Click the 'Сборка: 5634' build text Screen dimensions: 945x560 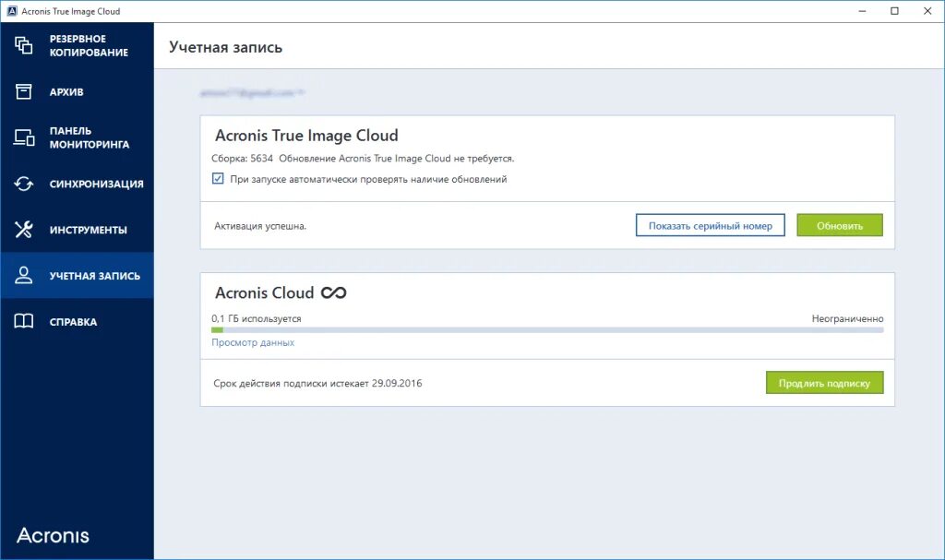(242, 159)
